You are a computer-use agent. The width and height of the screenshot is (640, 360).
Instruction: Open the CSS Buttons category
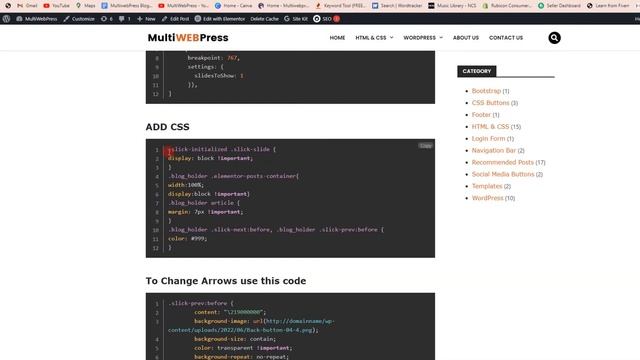pos(490,102)
